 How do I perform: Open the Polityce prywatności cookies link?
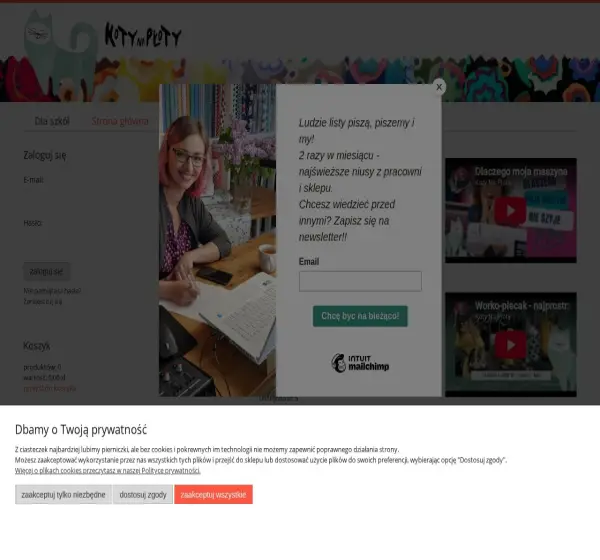[x=108, y=470]
